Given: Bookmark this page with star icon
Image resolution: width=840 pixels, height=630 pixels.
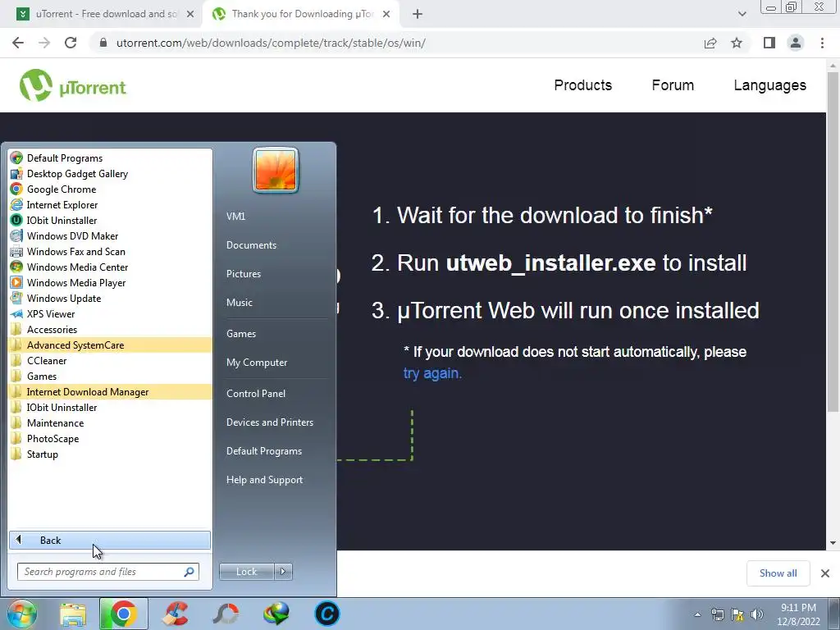Looking at the screenshot, I should (x=737, y=43).
